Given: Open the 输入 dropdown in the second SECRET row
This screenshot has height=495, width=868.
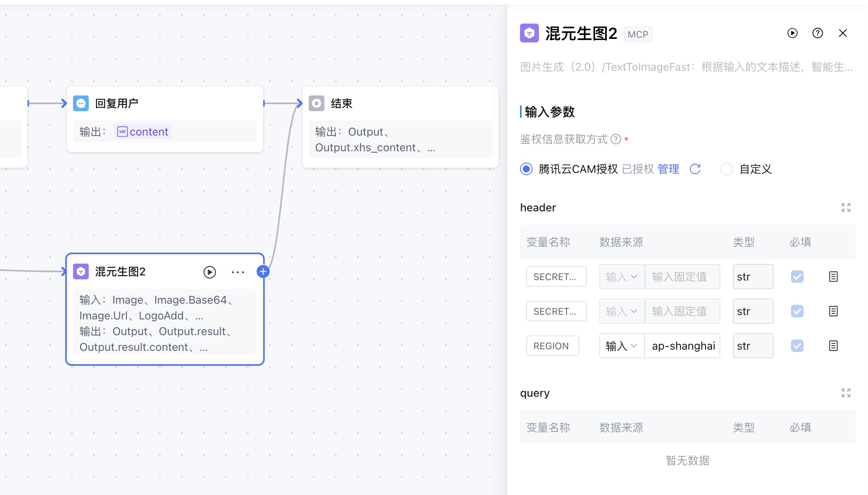Looking at the screenshot, I should coord(621,311).
